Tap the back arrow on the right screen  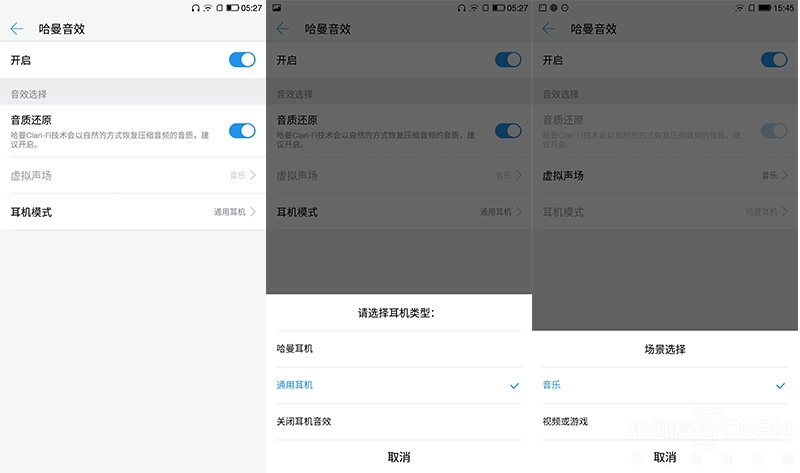coord(548,29)
